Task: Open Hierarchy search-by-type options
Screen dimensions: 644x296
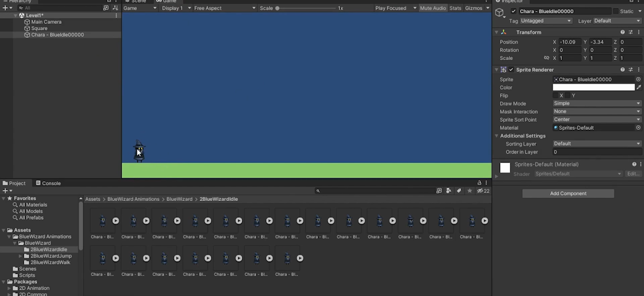Action: pos(106,8)
